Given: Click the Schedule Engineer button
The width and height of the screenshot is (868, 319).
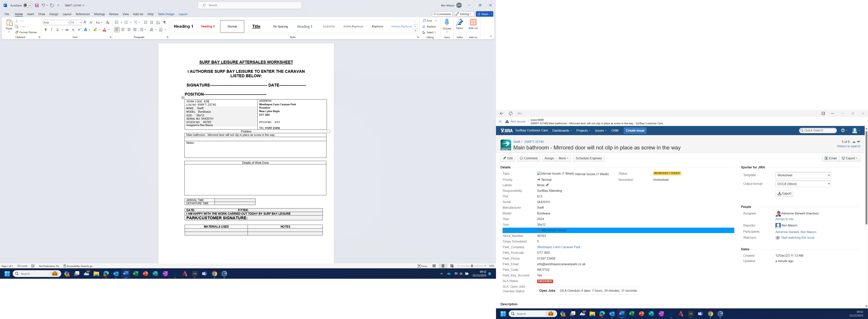Looking at the screenshot, I should tap(589, 158).
